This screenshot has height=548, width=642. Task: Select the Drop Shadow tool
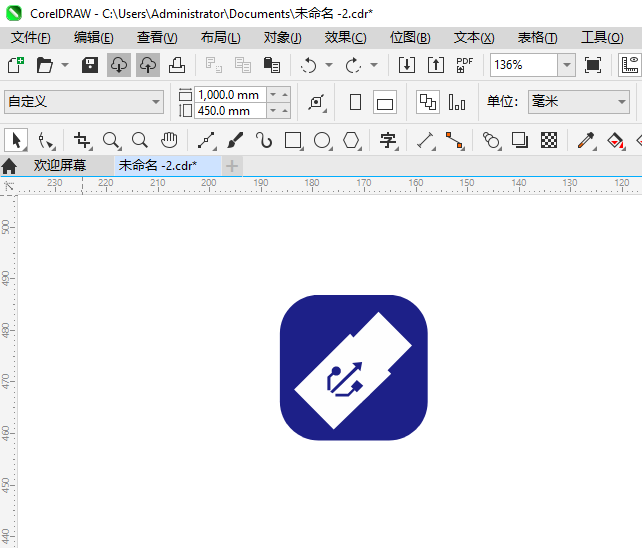pos(520,140)
